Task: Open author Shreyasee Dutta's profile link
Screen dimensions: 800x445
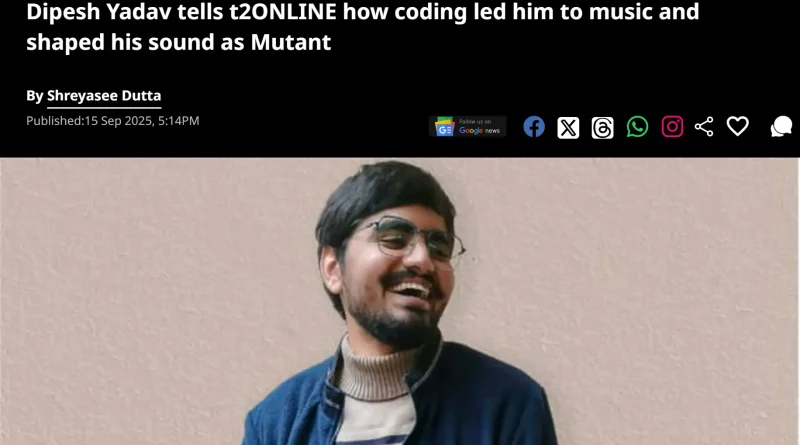Action: 104,96
